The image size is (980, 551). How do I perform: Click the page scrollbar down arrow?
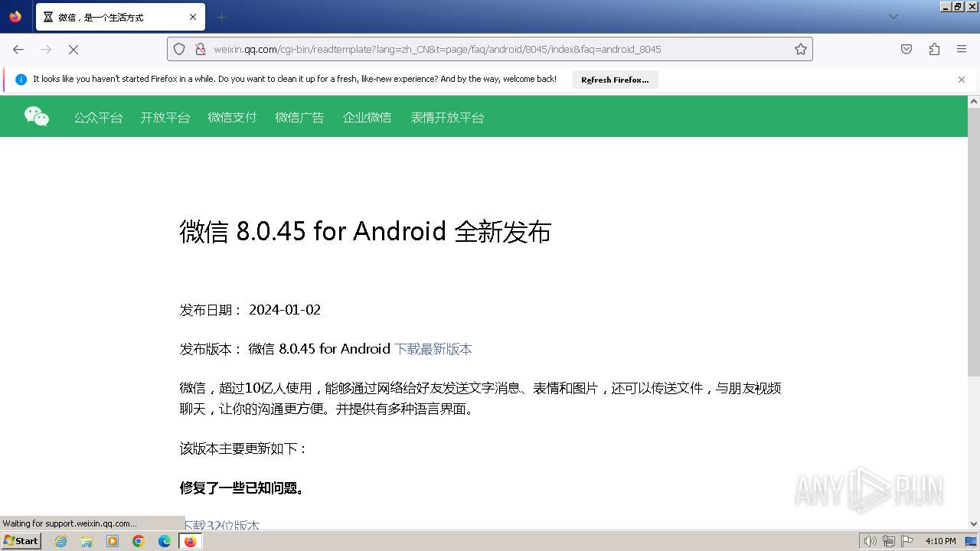pyautogui.click(x=974, y=524)
